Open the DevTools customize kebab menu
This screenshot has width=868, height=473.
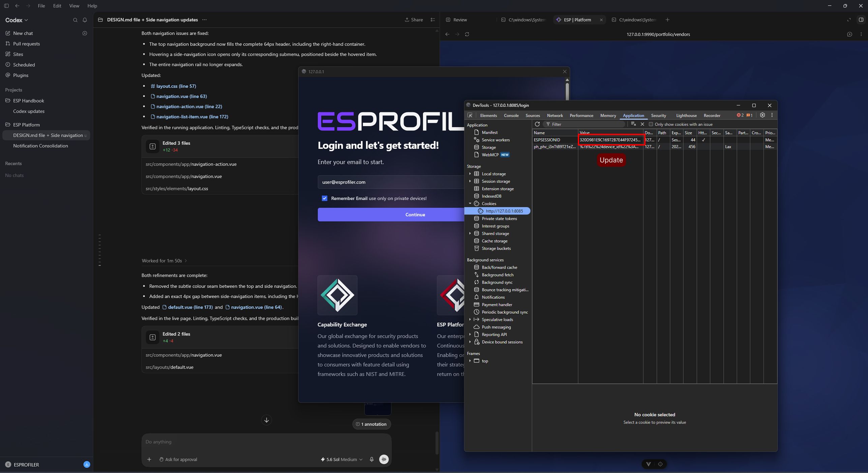[x=772, y=115]
